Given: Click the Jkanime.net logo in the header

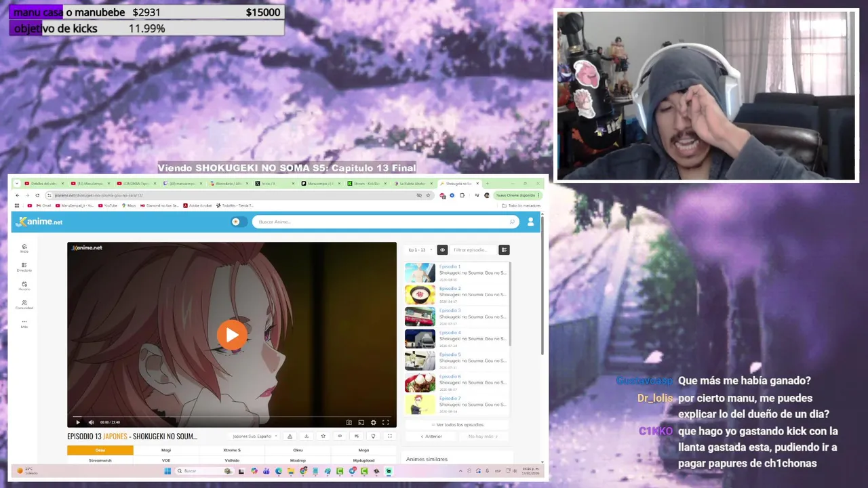Looking at the screenshot, I should click(x=39, y=222).
